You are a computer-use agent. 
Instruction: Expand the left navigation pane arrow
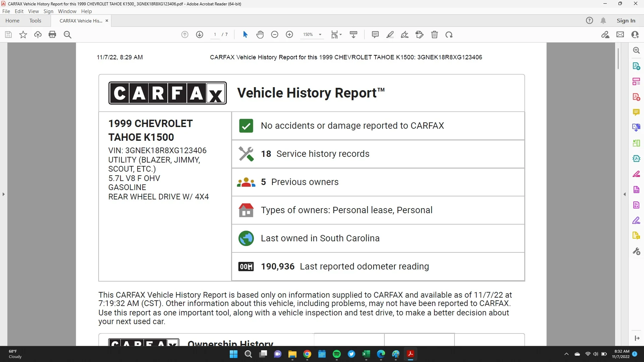pyautogui.click(x=4, y=194)
